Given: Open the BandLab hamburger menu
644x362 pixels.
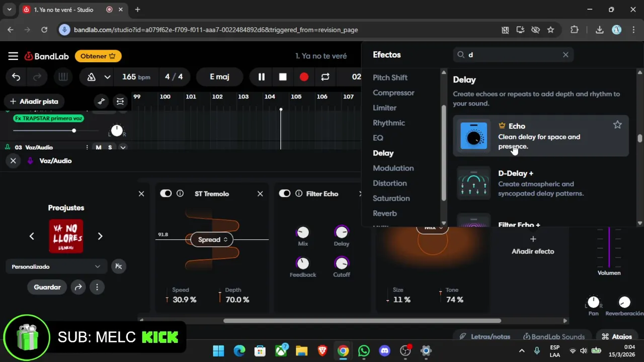Looking at the screenshot, I should coord(13,56).
